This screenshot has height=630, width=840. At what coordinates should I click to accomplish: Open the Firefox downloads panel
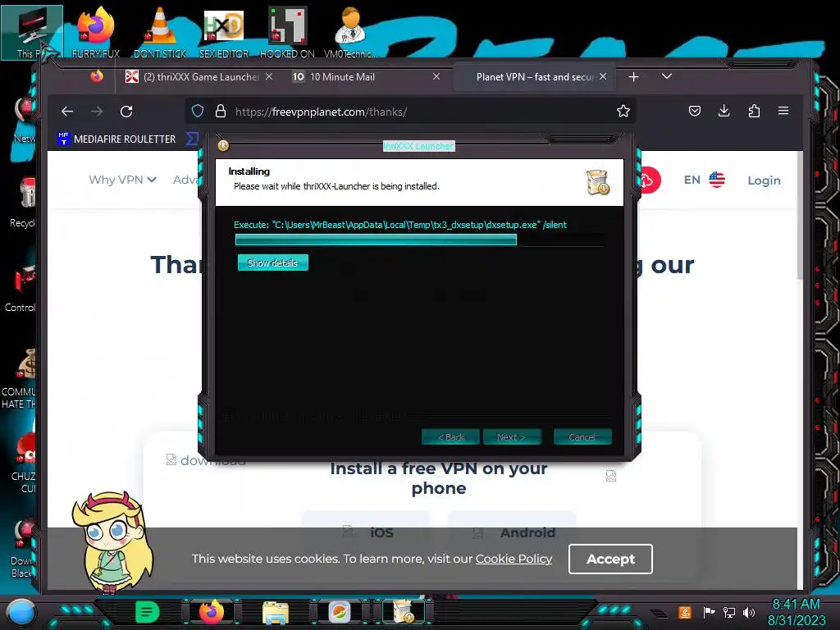coord(724,111)
